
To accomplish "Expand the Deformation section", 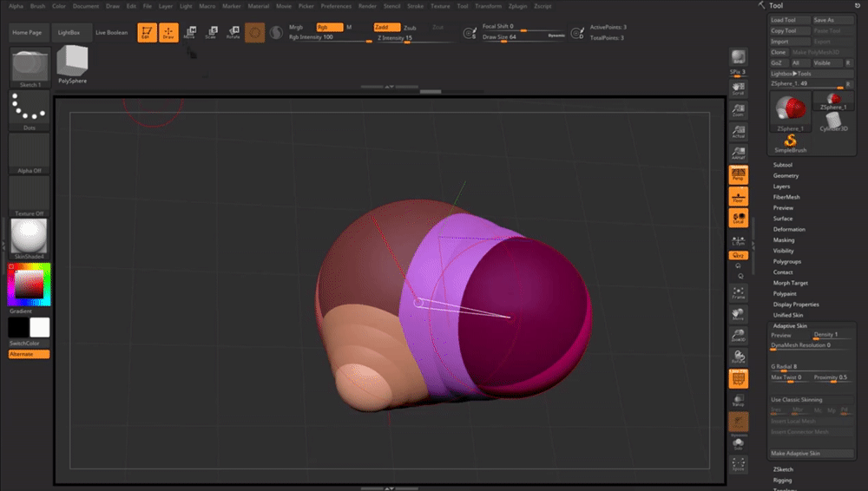I will tap(789, 229).
